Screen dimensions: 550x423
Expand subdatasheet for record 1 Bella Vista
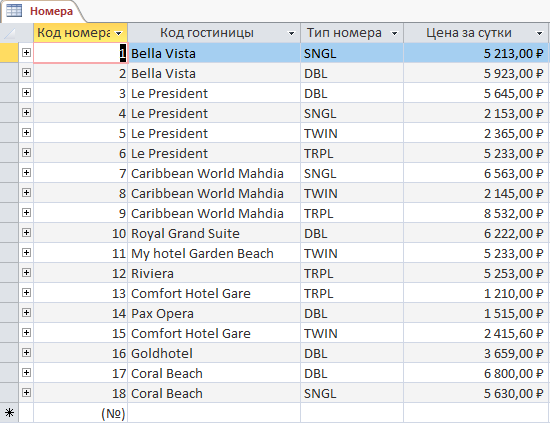click(x=26, y=53)
